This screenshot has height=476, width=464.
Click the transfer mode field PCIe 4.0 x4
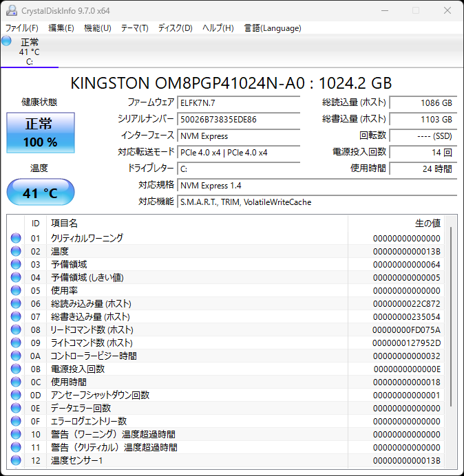239,153
